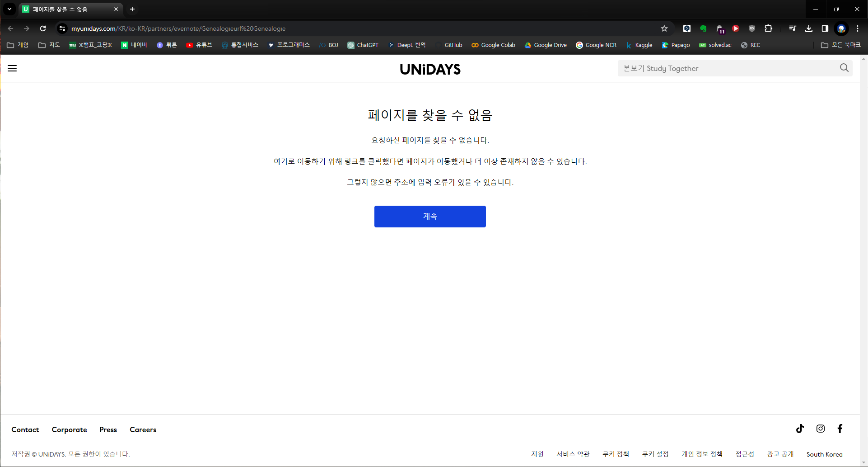Click the page vertical scrollbar
The width and height of the screenshot is (868, 467).
864,260
